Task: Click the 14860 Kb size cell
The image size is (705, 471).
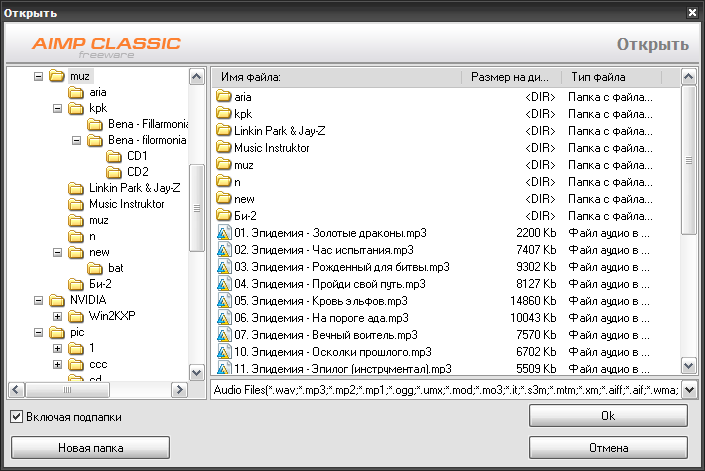Action: pyautogui.click(x=533, y=301)
